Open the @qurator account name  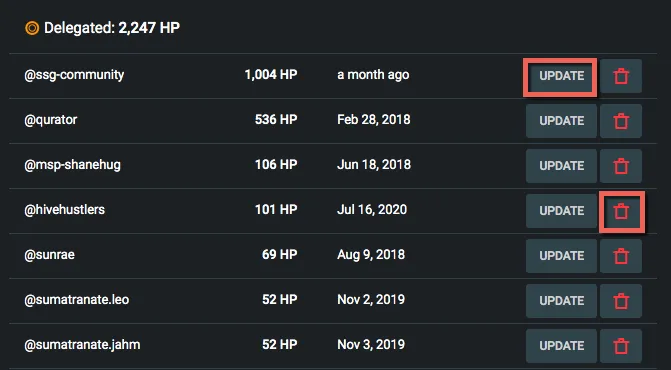tap(50, 120)
